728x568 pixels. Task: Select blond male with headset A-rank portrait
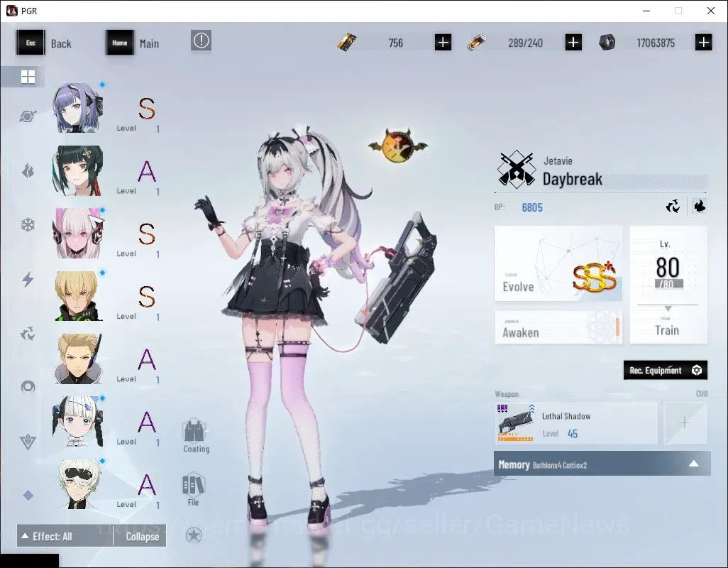click(77, 359)
